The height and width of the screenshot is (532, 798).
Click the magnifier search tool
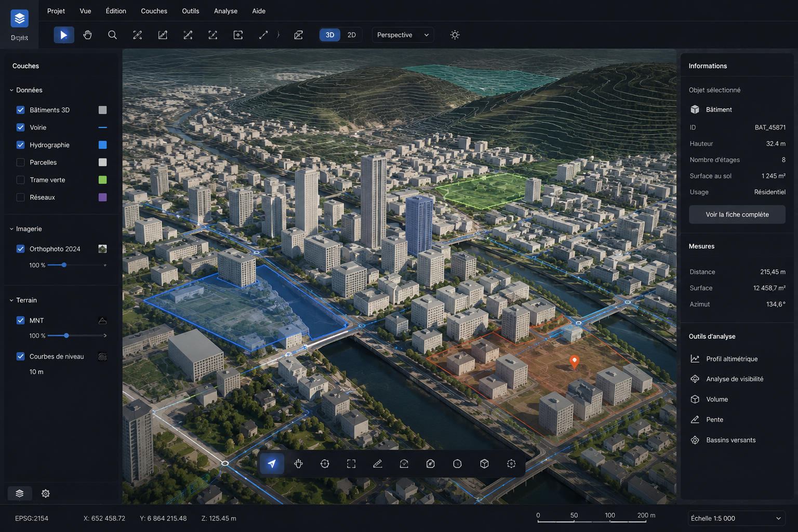pyautogui.click(x=112, y=35)
